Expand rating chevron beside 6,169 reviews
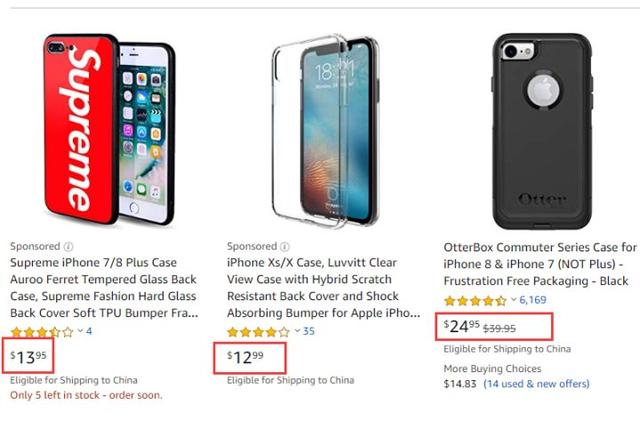The height and width of the screenshot is (429, 640). pyautogui.click(x=514, y=299)
